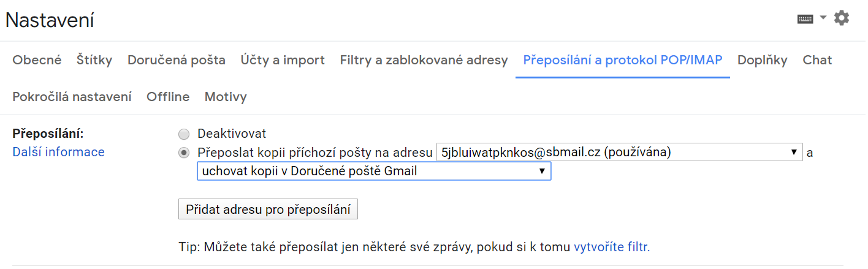
Task: Go to the Doručená pošta tab
Action: pos(177,60)
